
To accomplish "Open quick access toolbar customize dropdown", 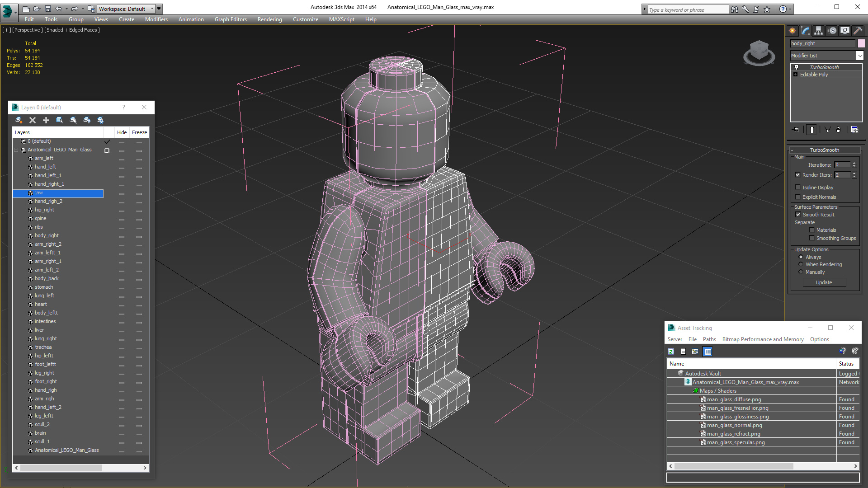I will coord(159,9).
